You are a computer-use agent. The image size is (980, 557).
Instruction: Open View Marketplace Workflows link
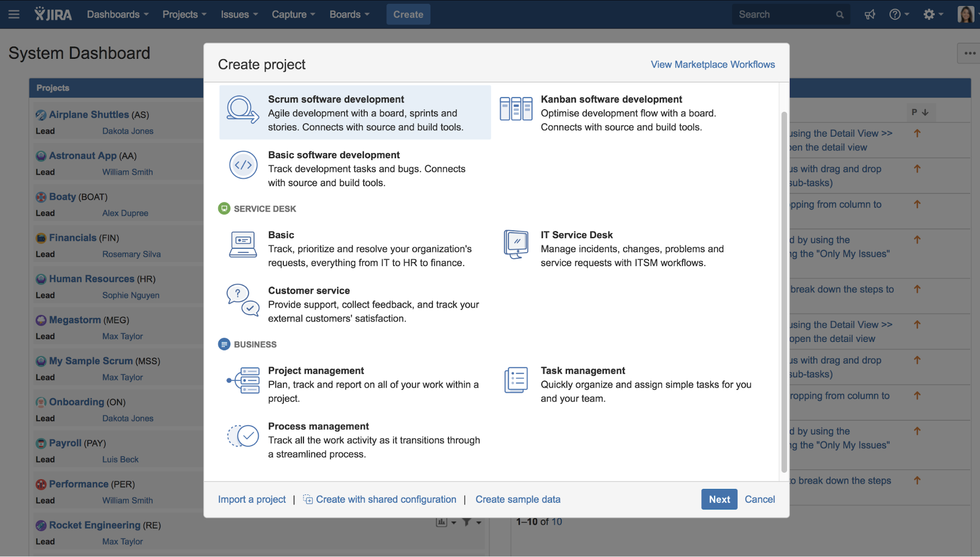(712, 65)
